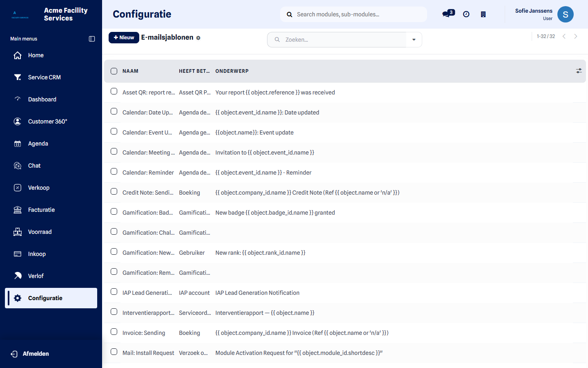Viewport: 588px width, 368px height.
Task: Check the Calendar: Date Update row checkbox
Action: pos(114,111)
